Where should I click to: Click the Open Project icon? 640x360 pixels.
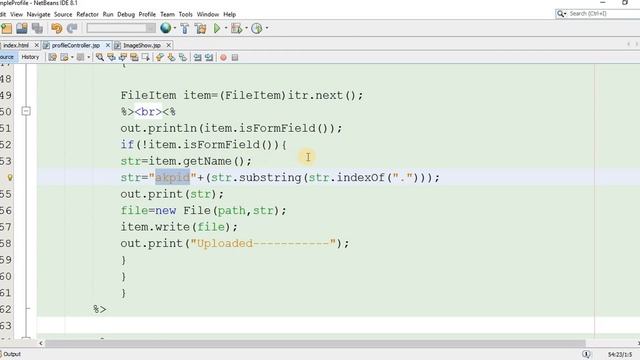pyautogui.click(x=22, y=28)
